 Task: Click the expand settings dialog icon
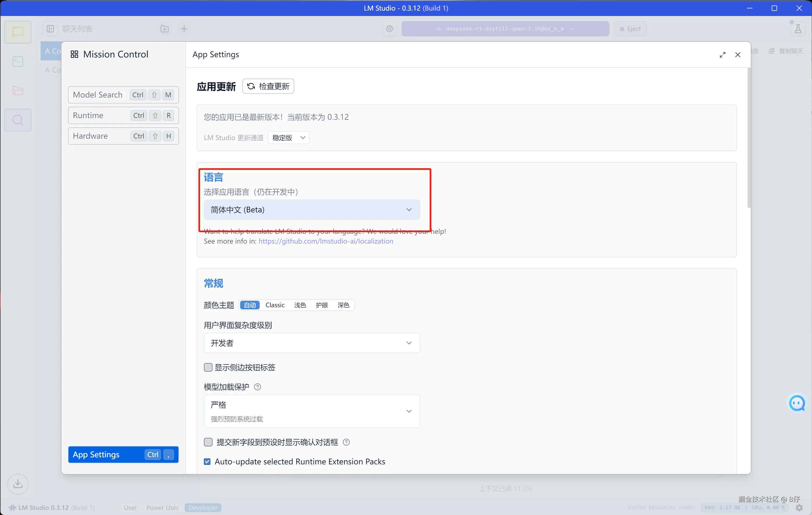click(x=722, y=55)
